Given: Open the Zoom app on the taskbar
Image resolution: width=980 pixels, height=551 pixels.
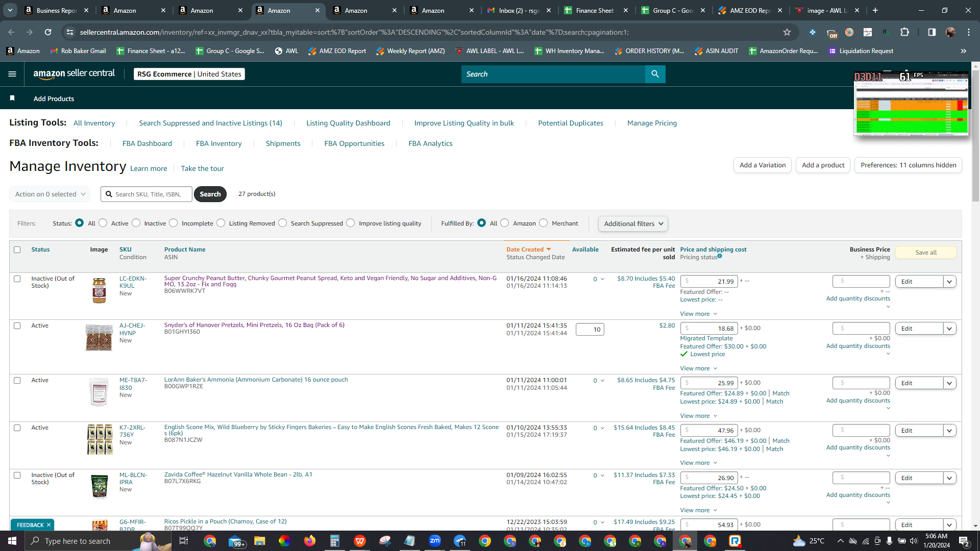Looking at the screenshot, I should pos(435,541).
